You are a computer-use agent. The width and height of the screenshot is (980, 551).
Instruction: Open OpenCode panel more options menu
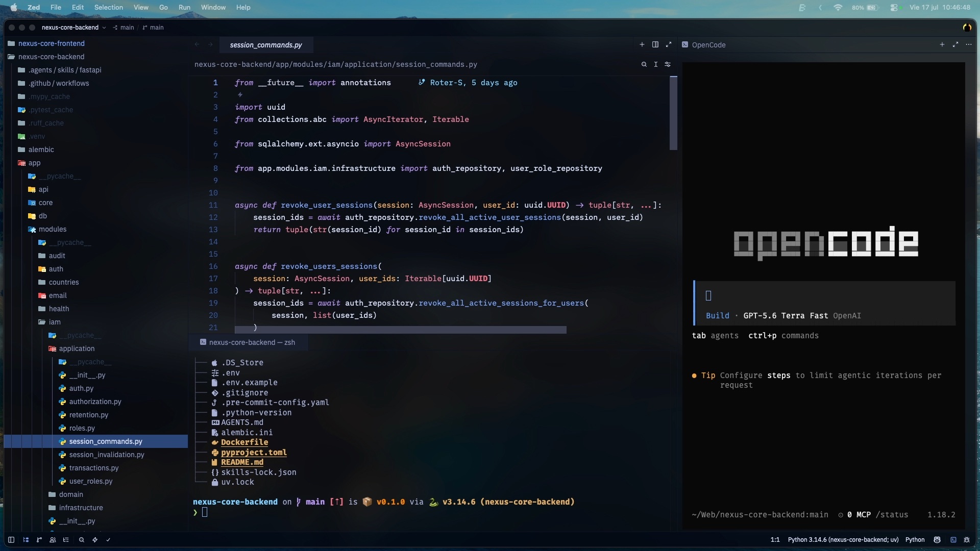[969, 45]
